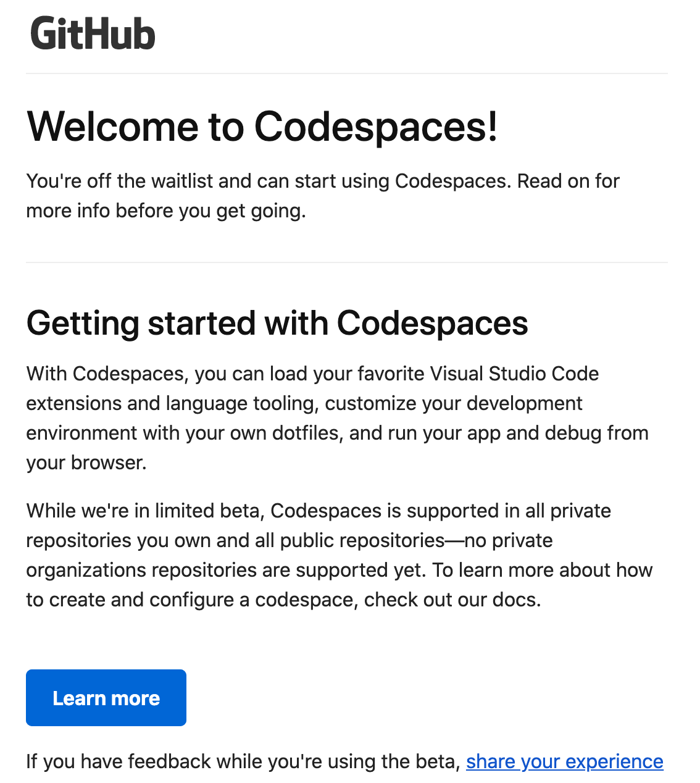Click the phrase customize your development

[454, 403]
